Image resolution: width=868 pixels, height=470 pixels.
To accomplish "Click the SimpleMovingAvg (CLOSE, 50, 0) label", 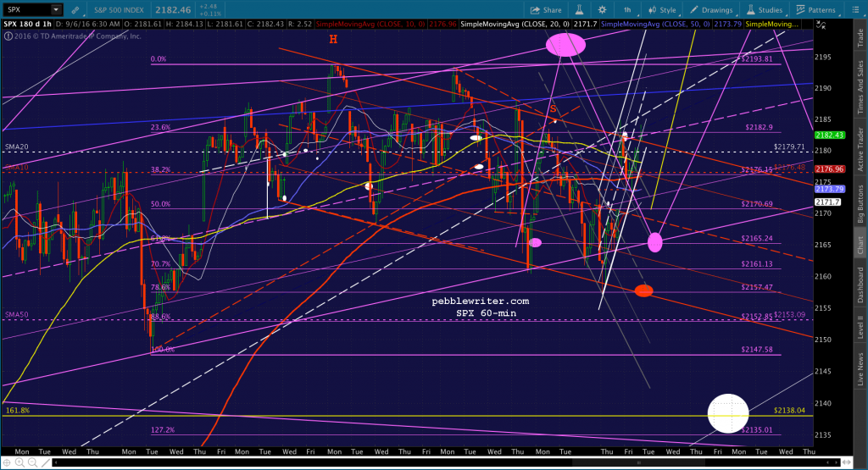I will [657, 25].
